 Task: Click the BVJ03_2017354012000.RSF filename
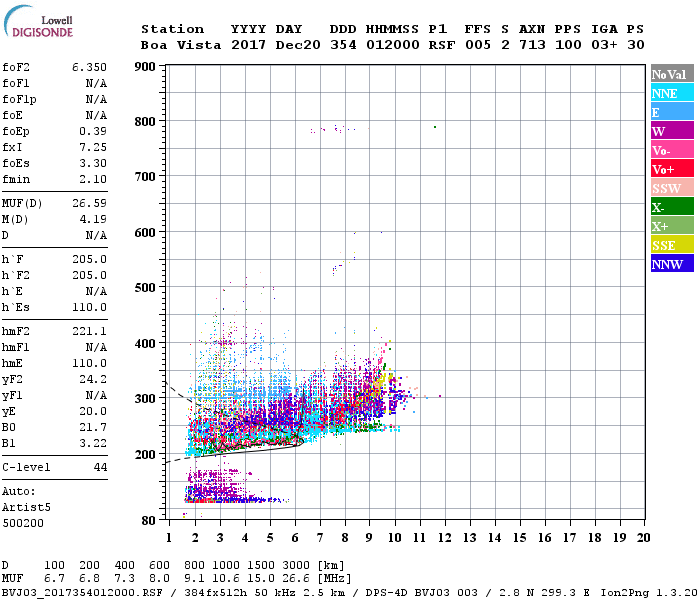pos(83,592)
